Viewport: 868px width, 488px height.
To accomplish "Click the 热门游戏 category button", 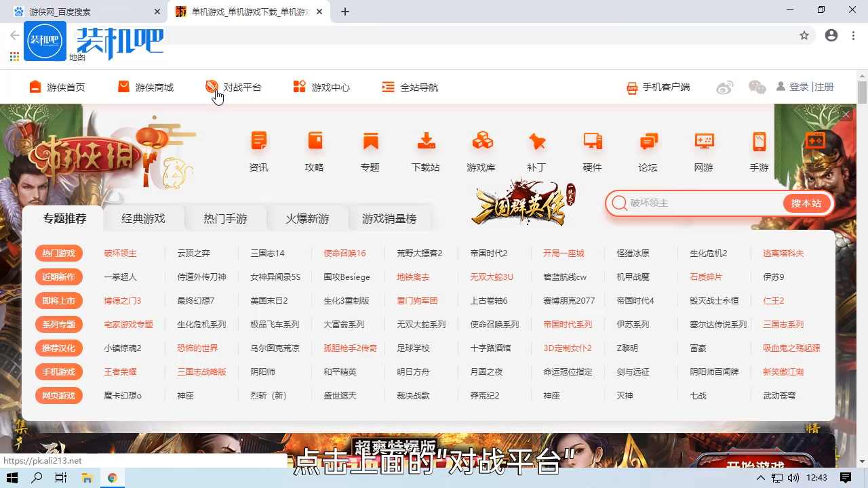I will pos(58,253).
